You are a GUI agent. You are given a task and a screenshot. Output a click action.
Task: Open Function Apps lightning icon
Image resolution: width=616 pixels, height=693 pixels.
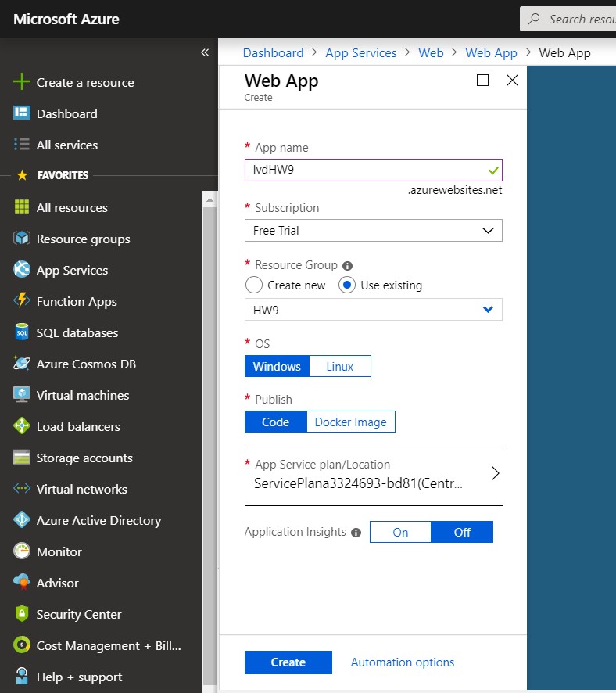click(x=22, y=301)
